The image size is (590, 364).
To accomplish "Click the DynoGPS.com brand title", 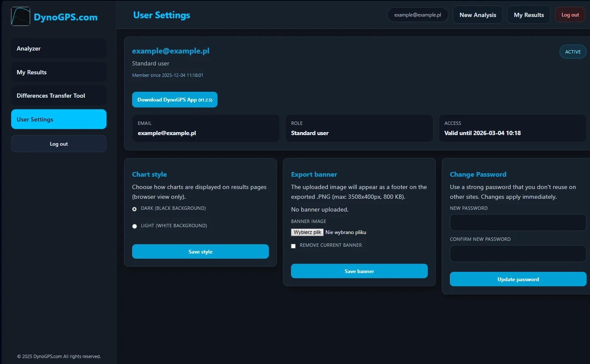I will (x=65, y=17).
